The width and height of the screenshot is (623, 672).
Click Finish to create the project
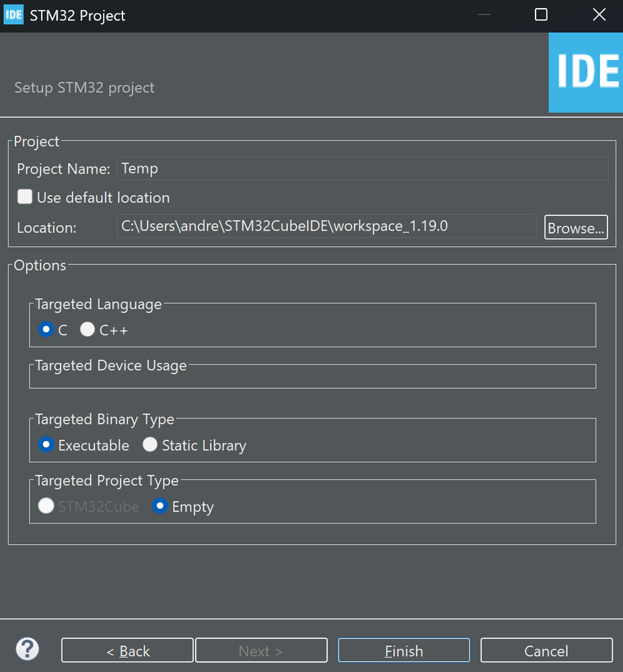coord(404,650)
